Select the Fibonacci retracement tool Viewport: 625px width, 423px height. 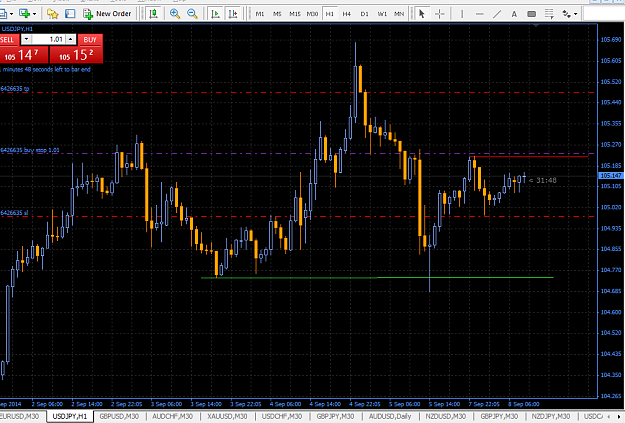pyautogui.click(x=549, y=14)
